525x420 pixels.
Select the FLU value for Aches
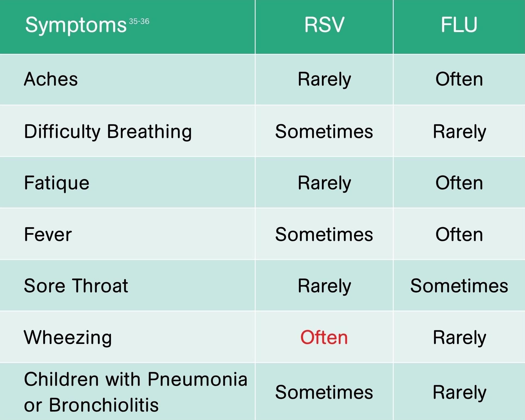pos(459,79)
